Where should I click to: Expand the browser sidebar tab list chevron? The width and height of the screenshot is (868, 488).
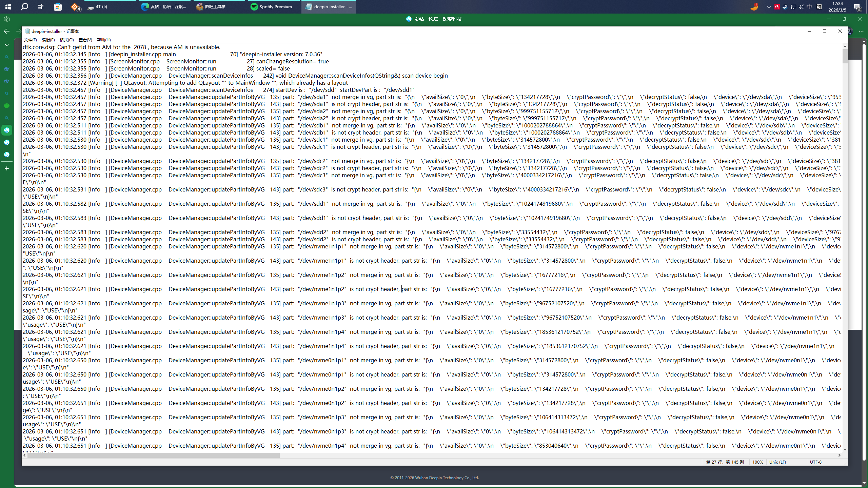click(x=7, y=45)
